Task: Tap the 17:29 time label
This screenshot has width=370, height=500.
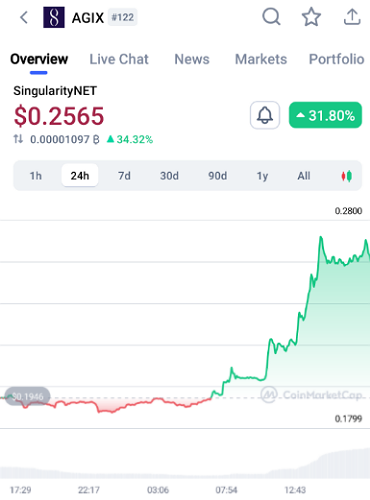Action: tap(20, 490)
